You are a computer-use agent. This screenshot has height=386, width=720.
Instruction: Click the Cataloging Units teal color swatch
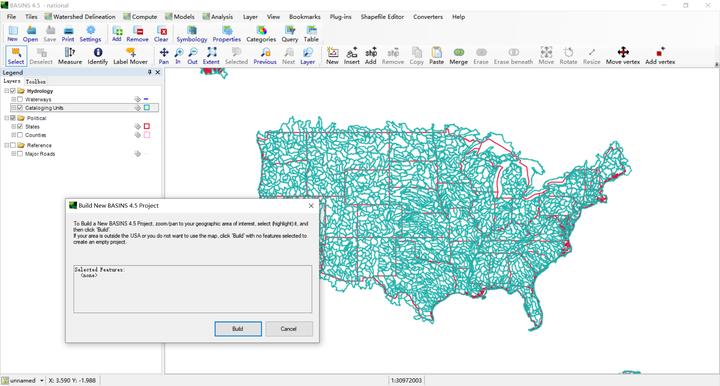[x=147, y=107]
